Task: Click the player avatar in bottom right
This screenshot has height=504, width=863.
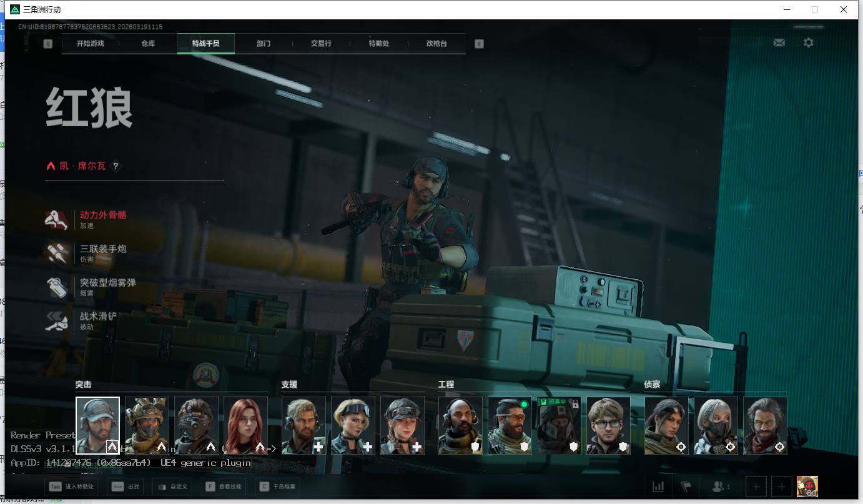Action: tap(807, 486)
